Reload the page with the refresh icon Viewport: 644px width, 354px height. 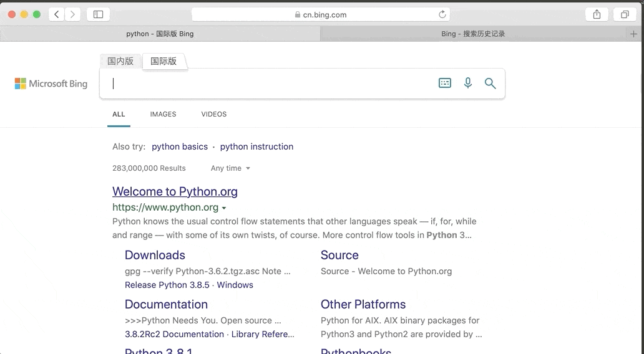(442, 14)
